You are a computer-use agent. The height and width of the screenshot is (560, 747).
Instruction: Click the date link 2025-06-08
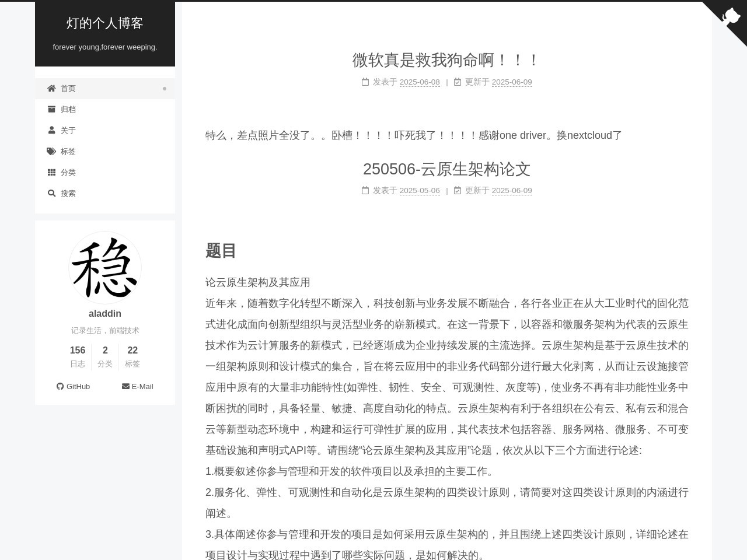(420, 82)
